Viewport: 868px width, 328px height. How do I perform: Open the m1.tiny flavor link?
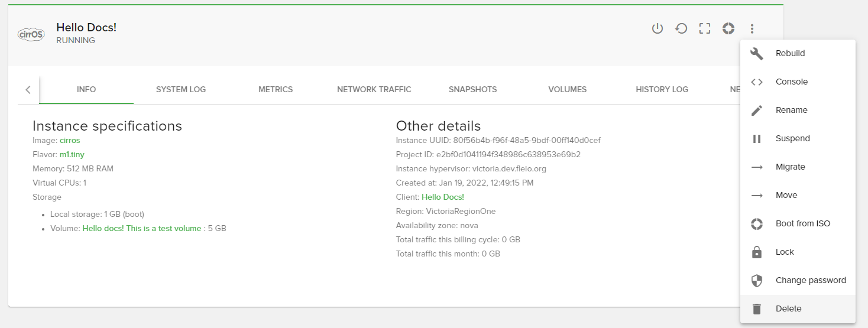click(x=72, y=154)
